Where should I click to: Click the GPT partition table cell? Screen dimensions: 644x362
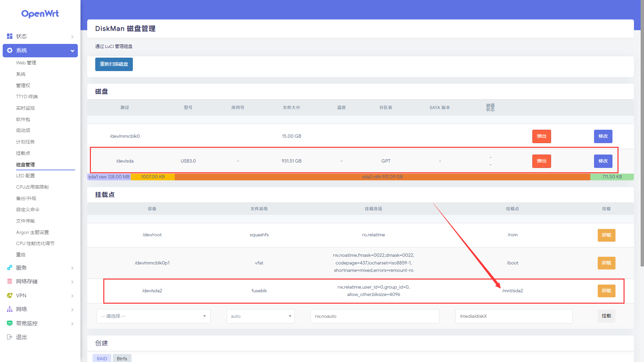point(386,161)
